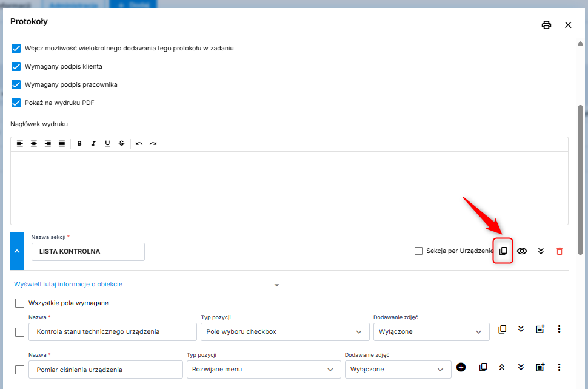Toggle visibility of the LISTA KONTROLNA section
Image resolution: width=588 pixels, height=389 pixels.
pos(522,251)
